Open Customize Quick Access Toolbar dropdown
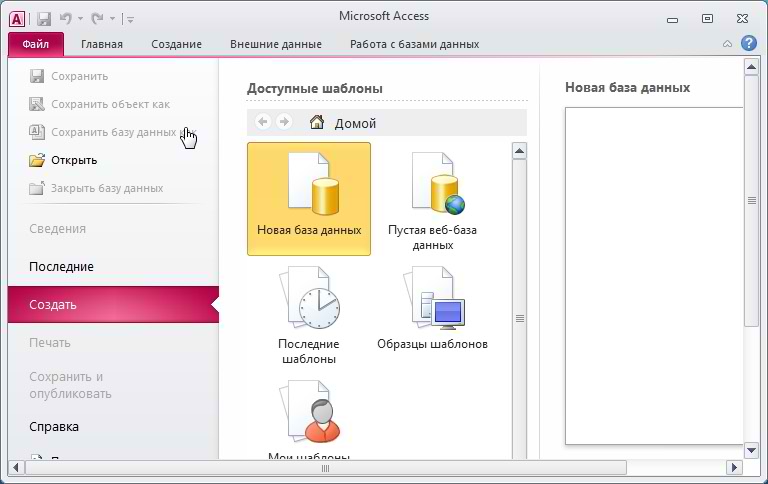Image resolution: width=768 pixels, height=484 pixels. (130, 20)
